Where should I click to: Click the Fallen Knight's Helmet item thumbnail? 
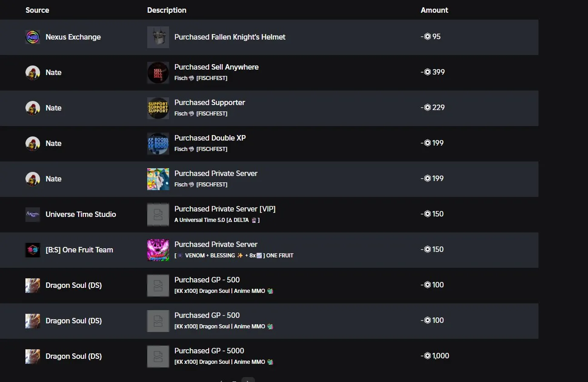pyautogui.click(x=158, y=37)
